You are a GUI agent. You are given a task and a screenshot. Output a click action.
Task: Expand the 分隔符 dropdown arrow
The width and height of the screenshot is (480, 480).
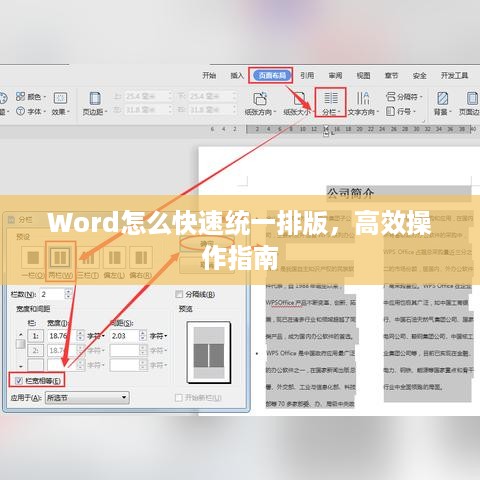(x=421, y=97)
